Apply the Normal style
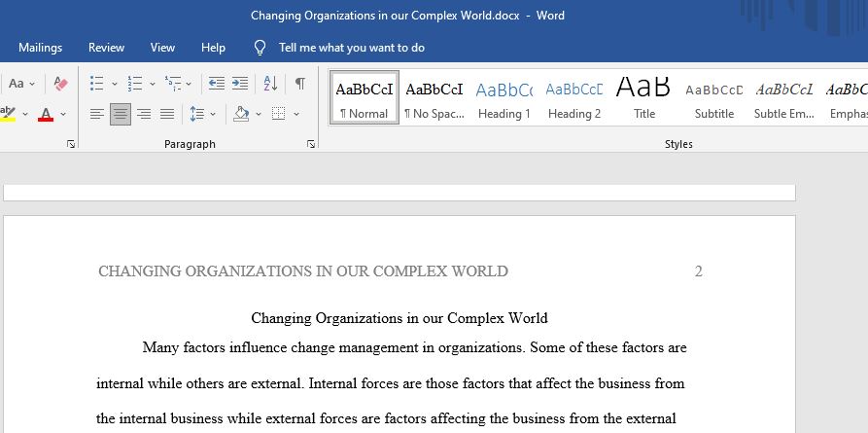Viewport: 868px width, 433px height. click(x=365, y=97)
